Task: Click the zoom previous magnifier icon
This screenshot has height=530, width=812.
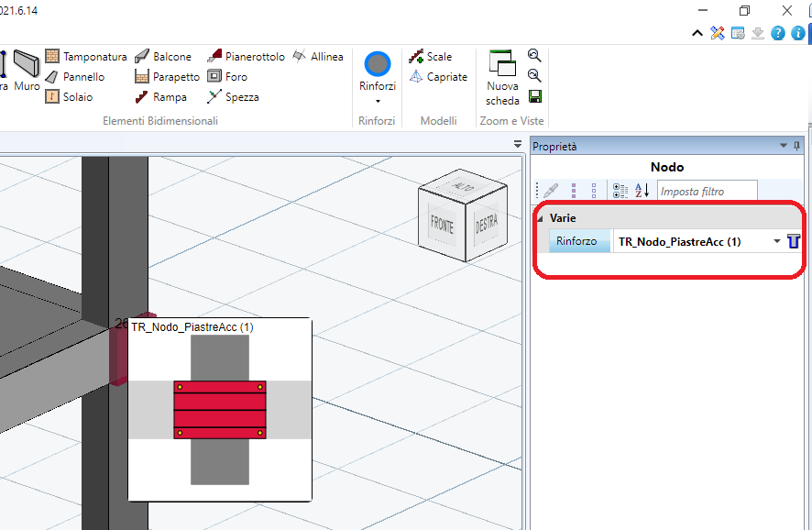Action: (x=534, y=55)
